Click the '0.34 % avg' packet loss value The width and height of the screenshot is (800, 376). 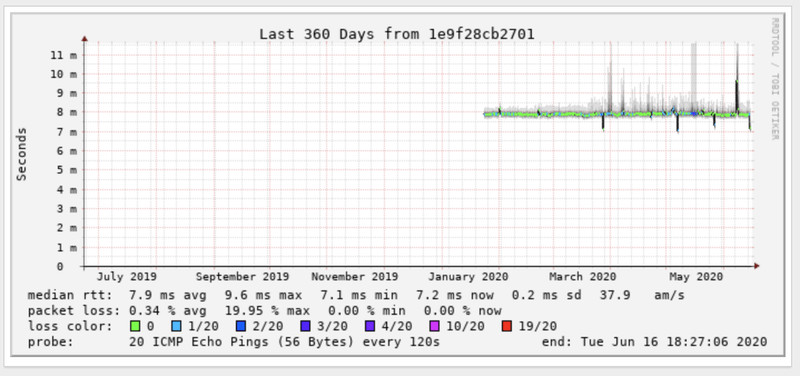coord(167,311)
